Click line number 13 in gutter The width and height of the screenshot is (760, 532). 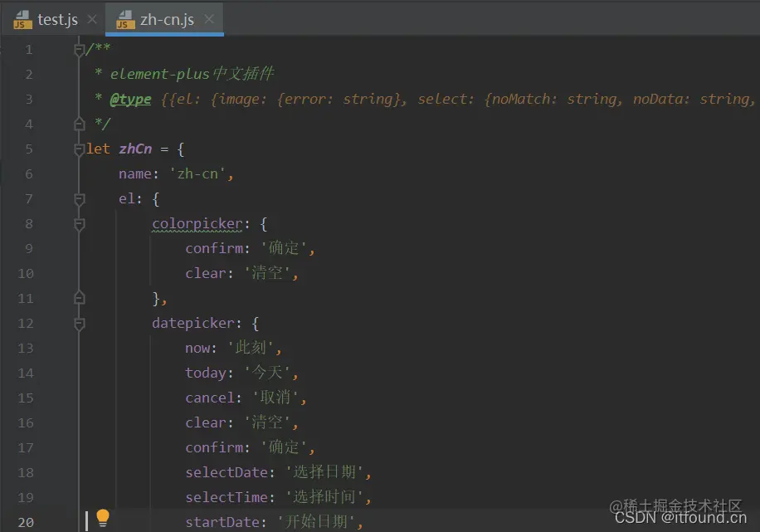(26, 349)
